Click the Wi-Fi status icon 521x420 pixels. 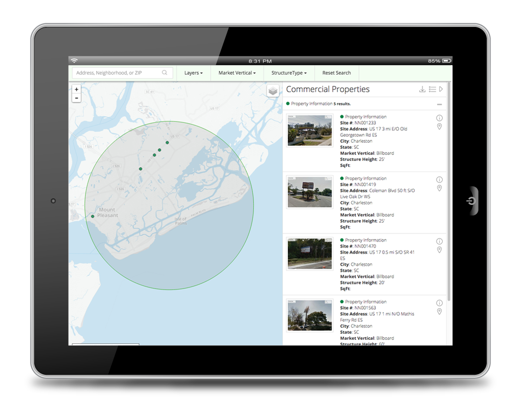pyautogui.click(x=74, y=61)
